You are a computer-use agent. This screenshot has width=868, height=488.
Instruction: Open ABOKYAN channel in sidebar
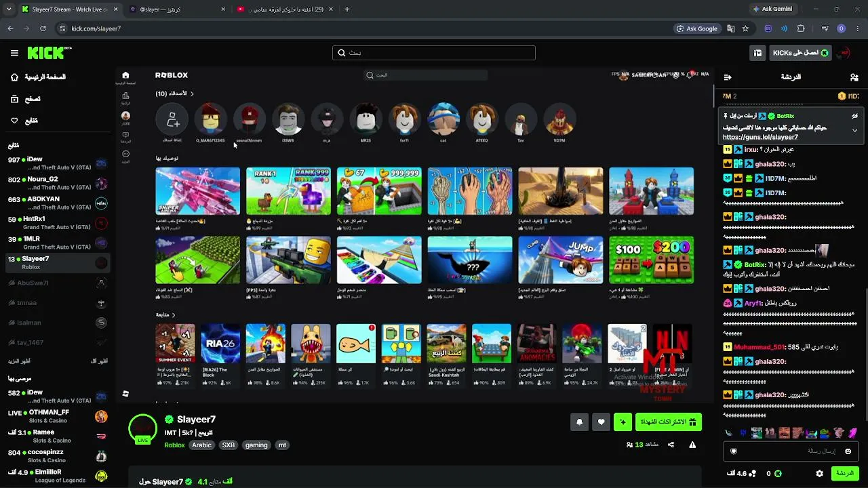(x=58, y=203)
